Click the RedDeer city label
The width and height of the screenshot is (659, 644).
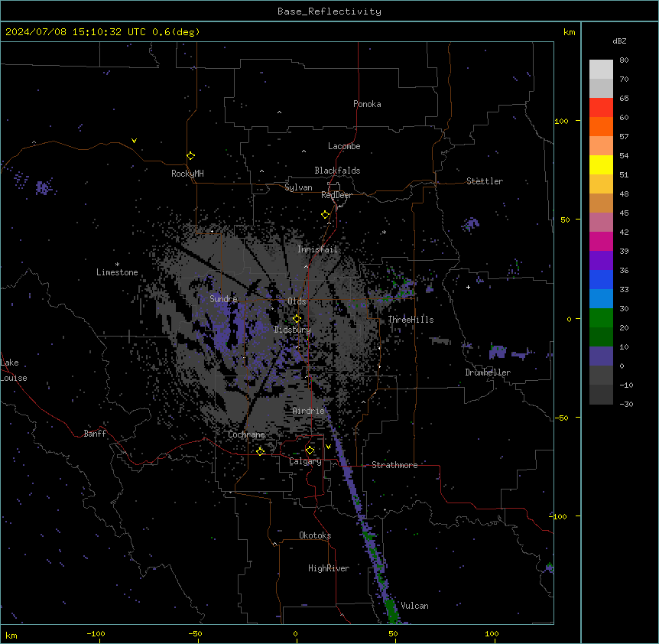click(336, 195)
